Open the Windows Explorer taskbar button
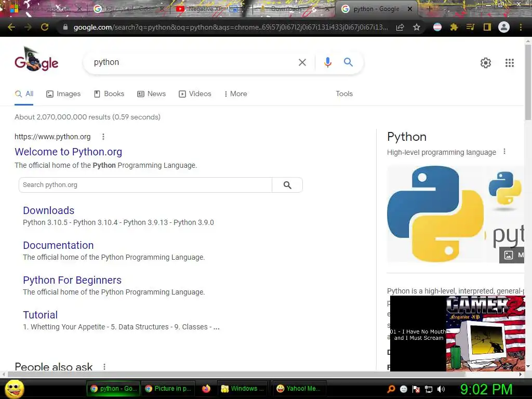This screenshot has height=399, width=532. [x=242, y=389]
